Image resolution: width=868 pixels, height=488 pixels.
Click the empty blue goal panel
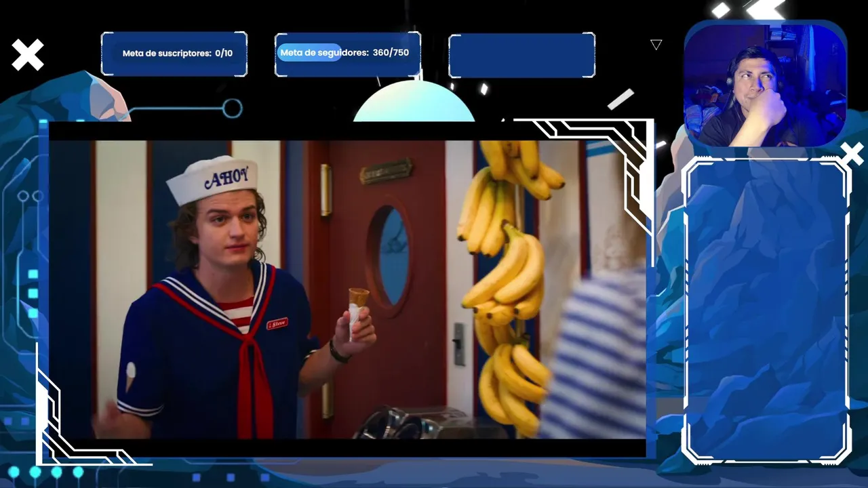[x=521, y=55]
